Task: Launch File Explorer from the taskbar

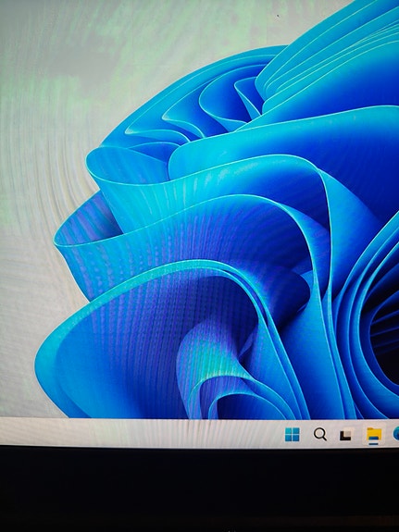Action: click(x=373, y=435)
